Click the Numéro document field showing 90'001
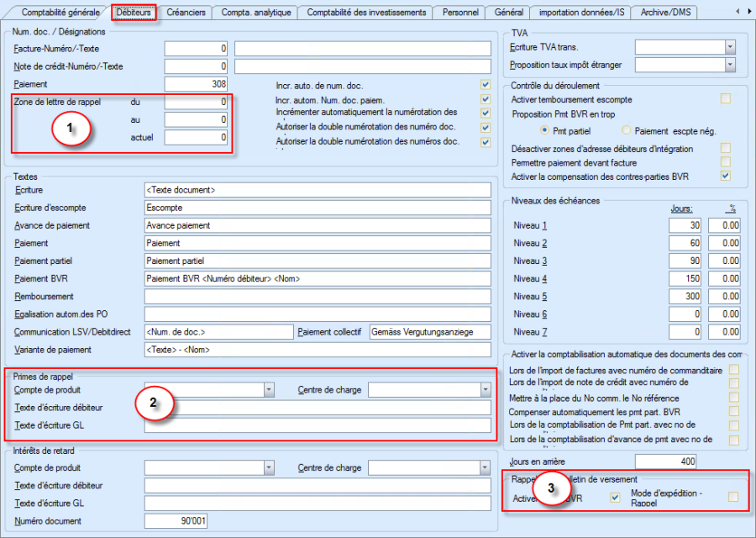This screenshot has width=756, height=538. 176,521
